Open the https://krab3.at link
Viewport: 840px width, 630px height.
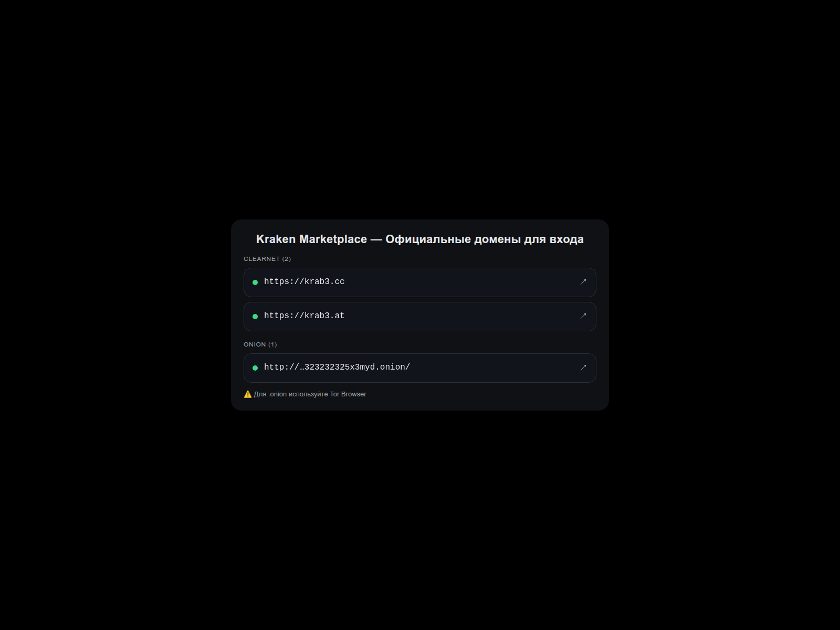tap(304, 316)
